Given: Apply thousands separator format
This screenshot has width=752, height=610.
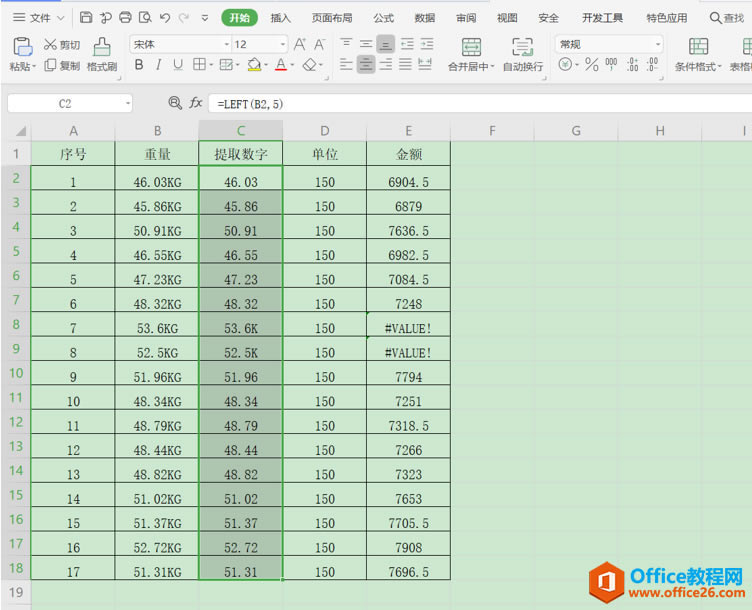Looking at the screenshot, I should click(x=611, y=64).
